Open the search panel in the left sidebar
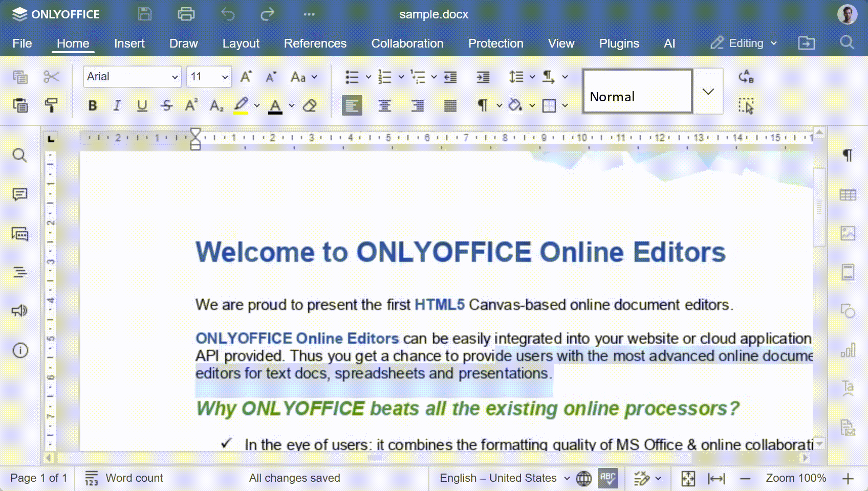Screen dimensions: 868x491 (19, 155)
